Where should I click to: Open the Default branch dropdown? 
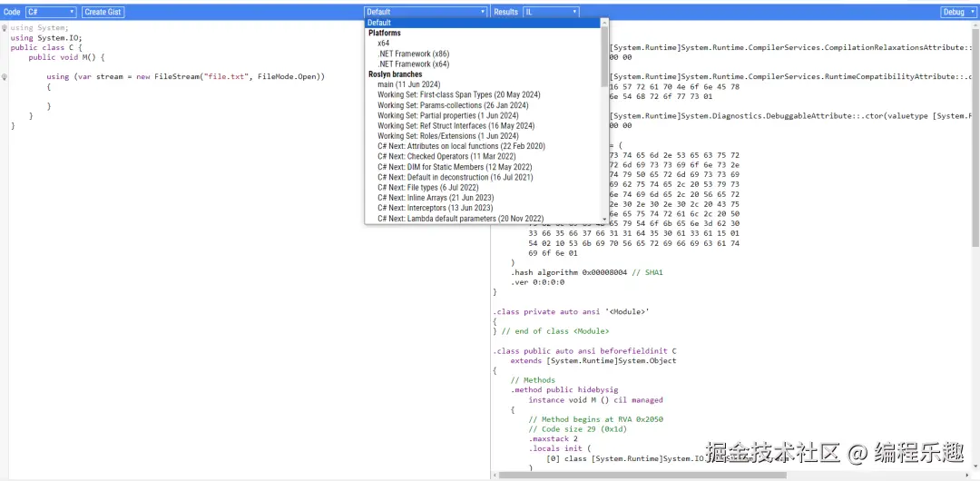pyautogui.click(x=426, y=12)
